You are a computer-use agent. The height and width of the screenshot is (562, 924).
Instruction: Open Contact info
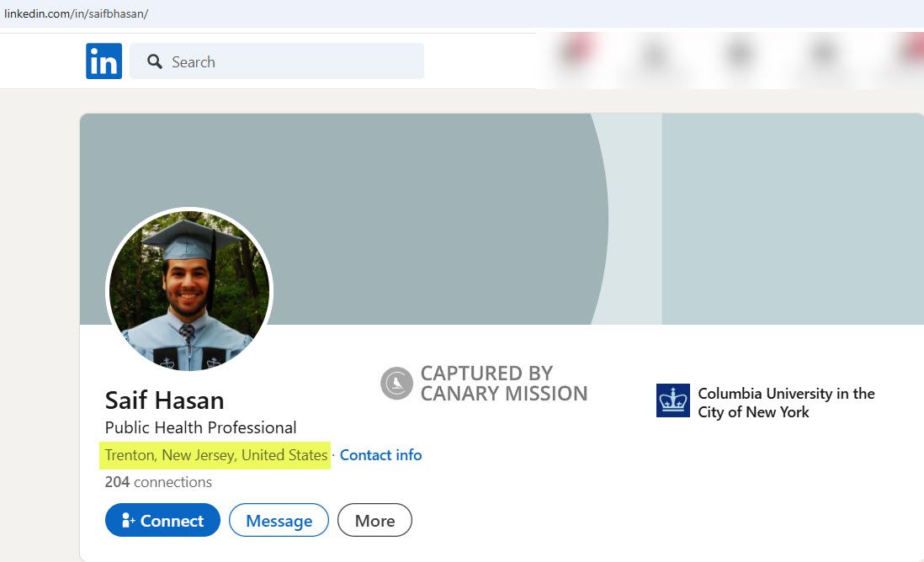(x=380, y=455)
